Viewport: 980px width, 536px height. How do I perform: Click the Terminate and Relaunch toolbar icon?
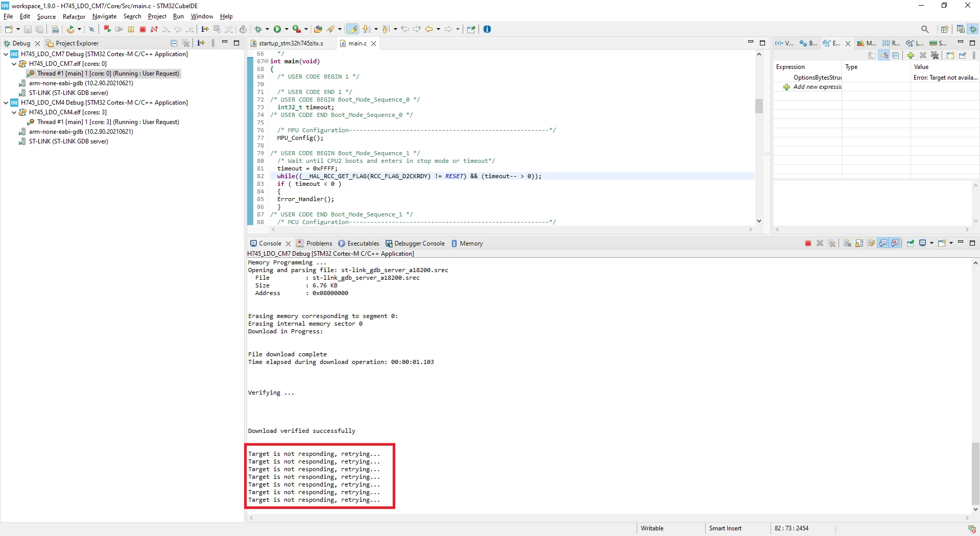pyautogui.click(x=107, y=29)
